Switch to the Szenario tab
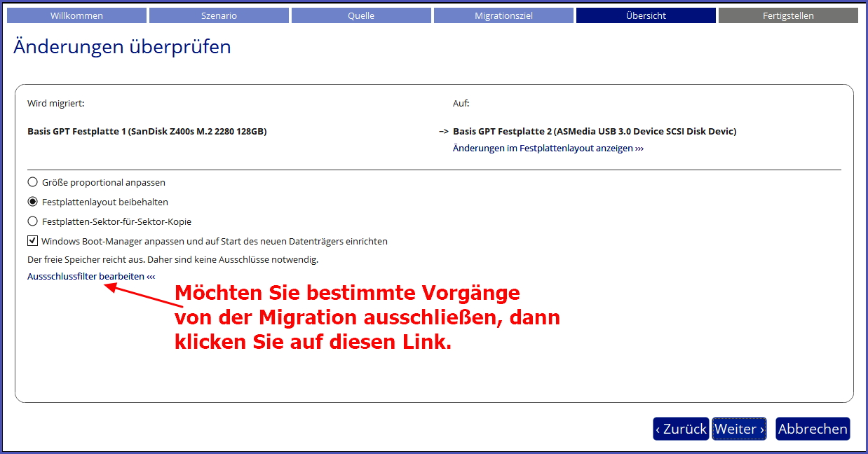This screenshot has width=868, height=454. pos(219,15)
